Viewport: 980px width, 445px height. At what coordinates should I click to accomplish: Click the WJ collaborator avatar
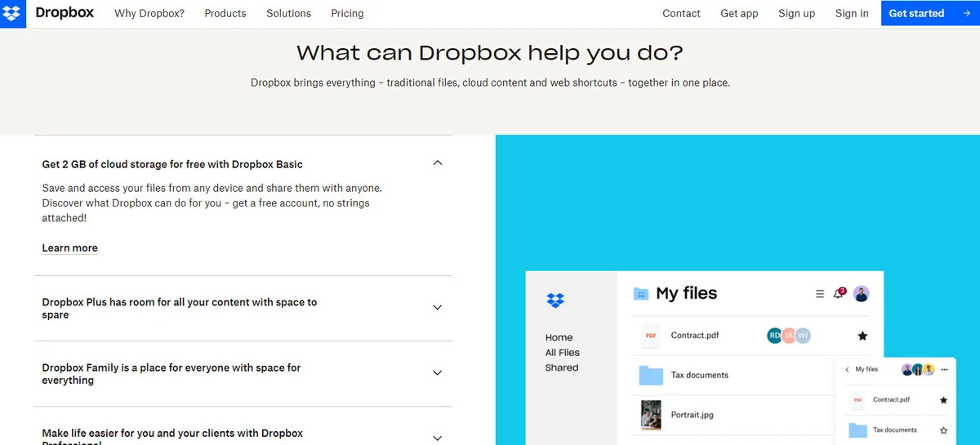[803, 336]
